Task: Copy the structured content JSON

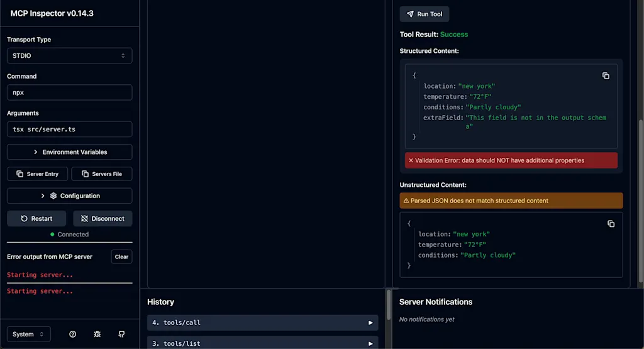Action: [x=606, y=76]
